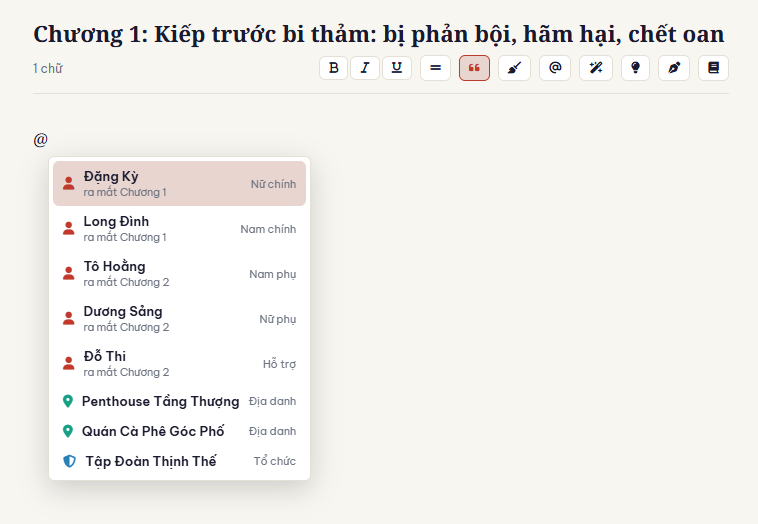Click person icon beside Dương Sảng
Screen dimensions: 758x524
tap(69, 319)
